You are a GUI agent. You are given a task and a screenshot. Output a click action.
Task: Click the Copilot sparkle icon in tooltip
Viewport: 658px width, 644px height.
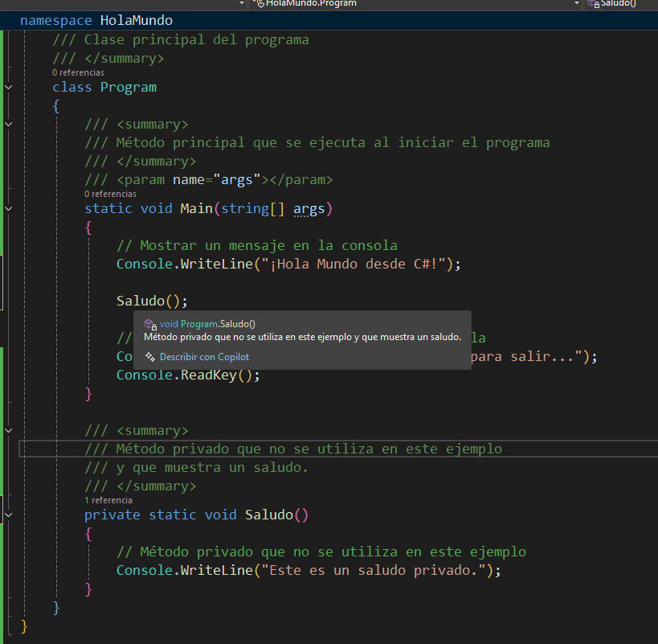click(149, 357)
